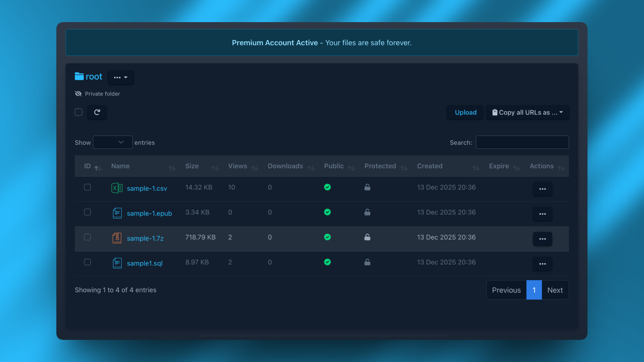The image size is (644, 362).
Task: Open the actions menu for sample-1.7z
Action: tap(542, 239)
